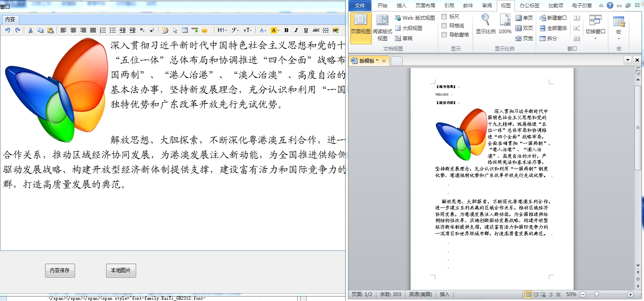
Task: Click the Word vertical scrollbar down arrow
Action: click(638, 266)
